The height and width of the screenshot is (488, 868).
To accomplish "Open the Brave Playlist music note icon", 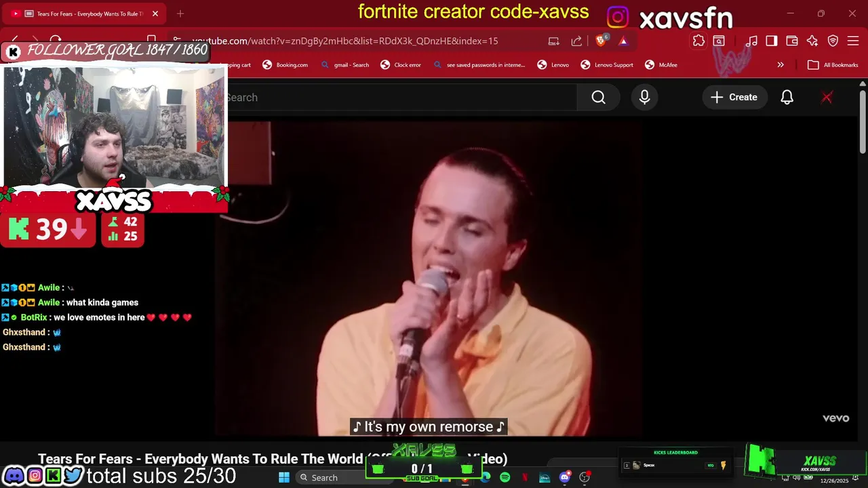I will (x=751, y=41).
